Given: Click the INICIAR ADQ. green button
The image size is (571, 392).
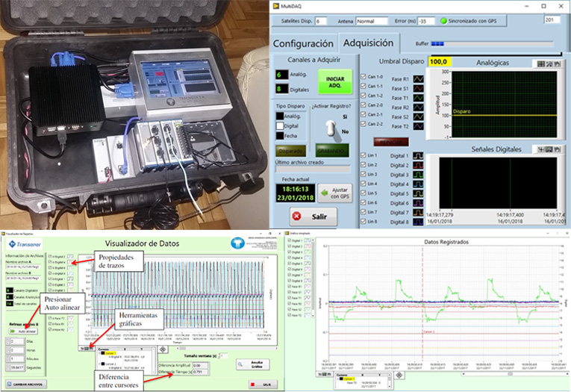Looking at the screenshot, I should 334,80.
